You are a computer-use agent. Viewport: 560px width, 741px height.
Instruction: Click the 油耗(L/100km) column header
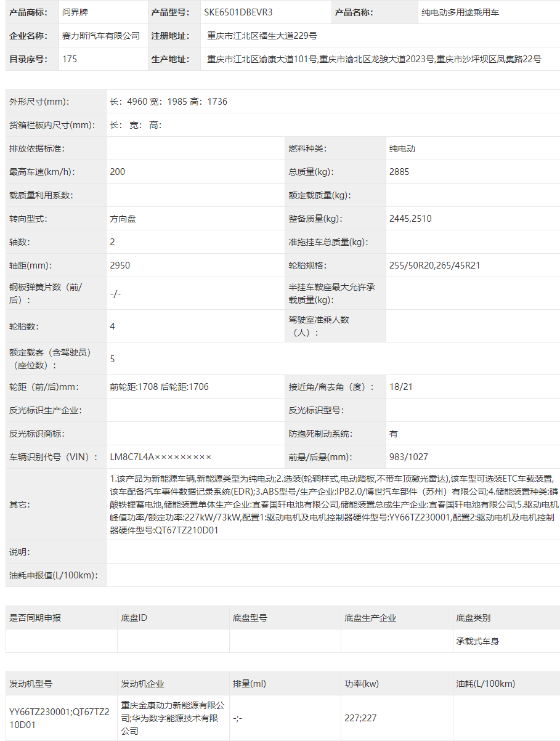[485, 684]
